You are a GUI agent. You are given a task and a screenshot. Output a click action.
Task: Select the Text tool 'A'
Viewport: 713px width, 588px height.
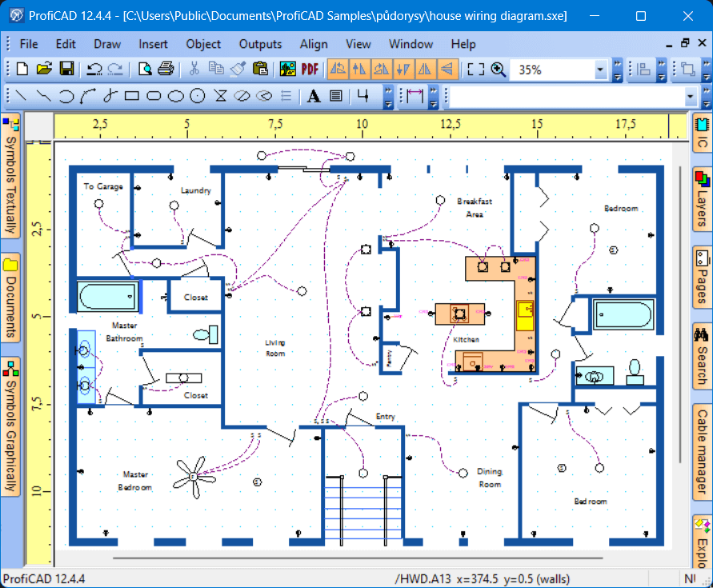click(314, 97)
